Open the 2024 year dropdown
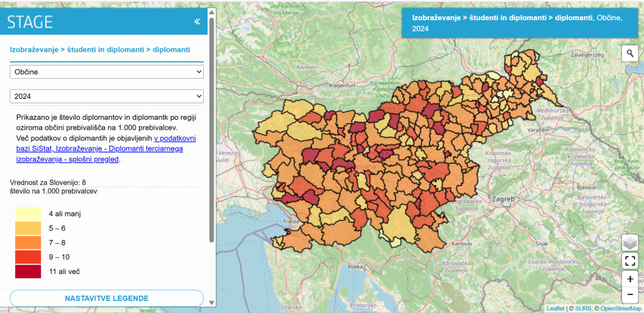The image size is (644, 313). (x=107, y=96)
